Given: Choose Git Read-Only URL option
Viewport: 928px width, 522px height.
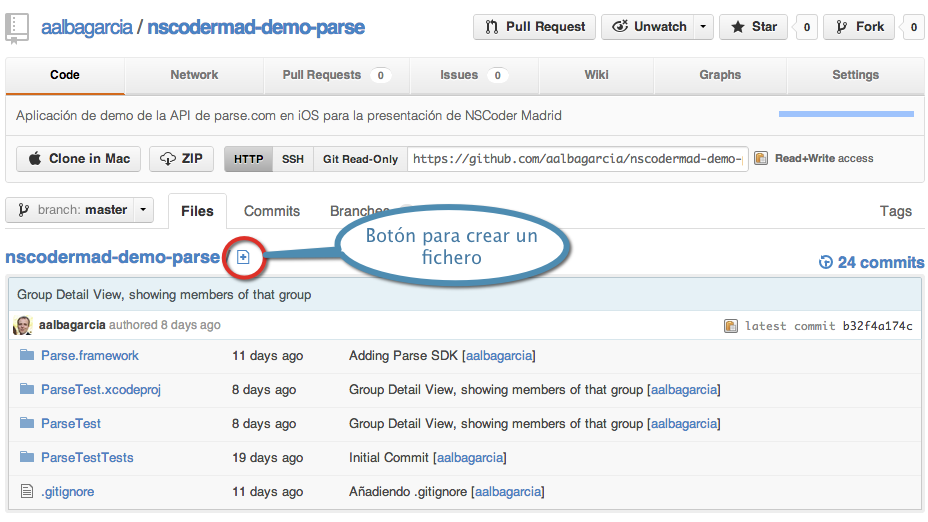Looking at the screenshot, I should (x=360, y=159).
